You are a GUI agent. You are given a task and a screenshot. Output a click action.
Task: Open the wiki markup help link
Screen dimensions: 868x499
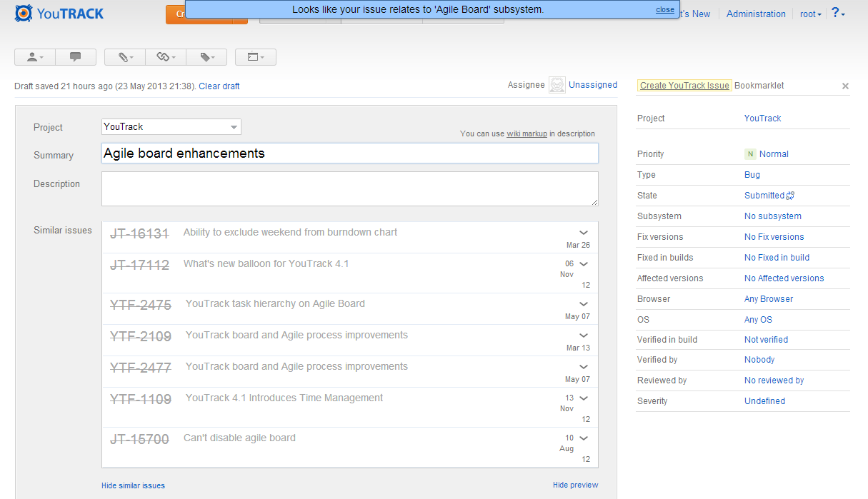[527, 133]
